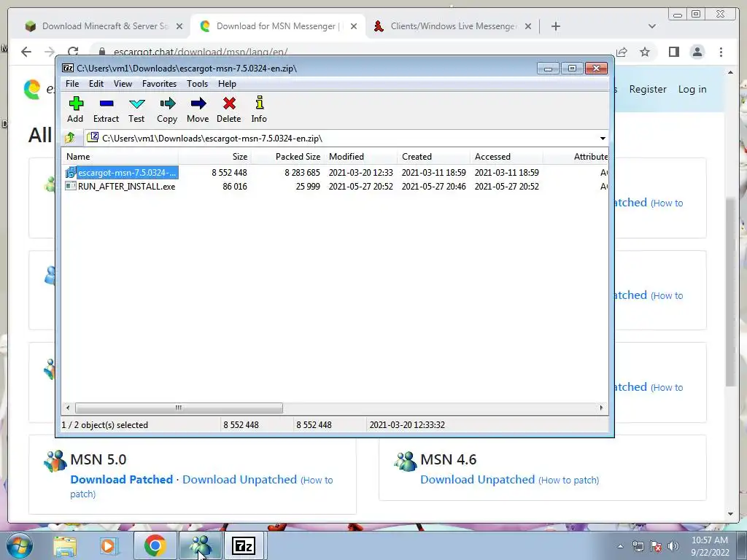Click the horizontal scrollbar thumb in 7-Zip
The height and width of the screenshot is (560, 747).
[x=179, y=408]
